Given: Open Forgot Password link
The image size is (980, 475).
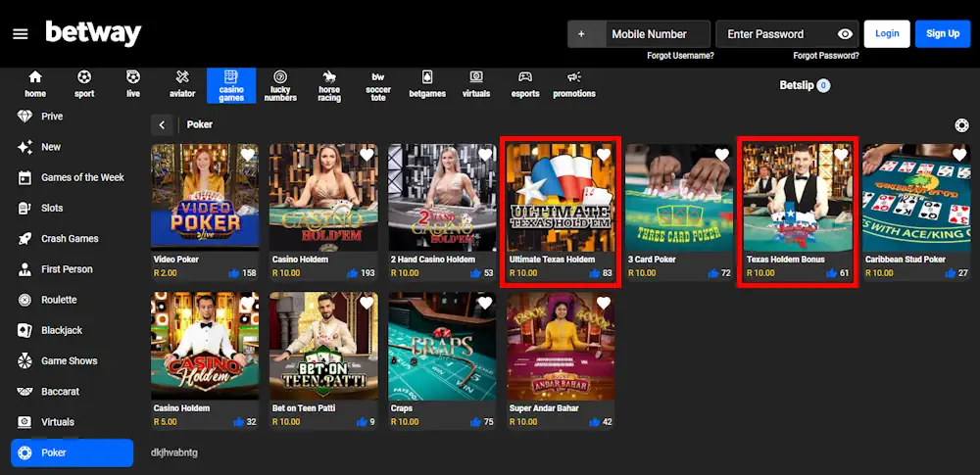Looking at the screenshot, I should click(825, 56).
